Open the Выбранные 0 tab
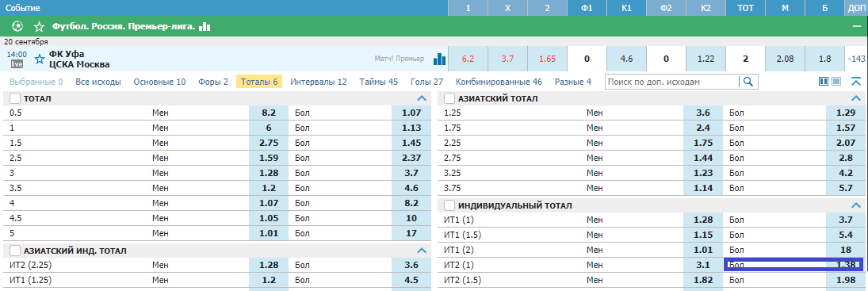The image size is (868, 291). coord(36,82)
